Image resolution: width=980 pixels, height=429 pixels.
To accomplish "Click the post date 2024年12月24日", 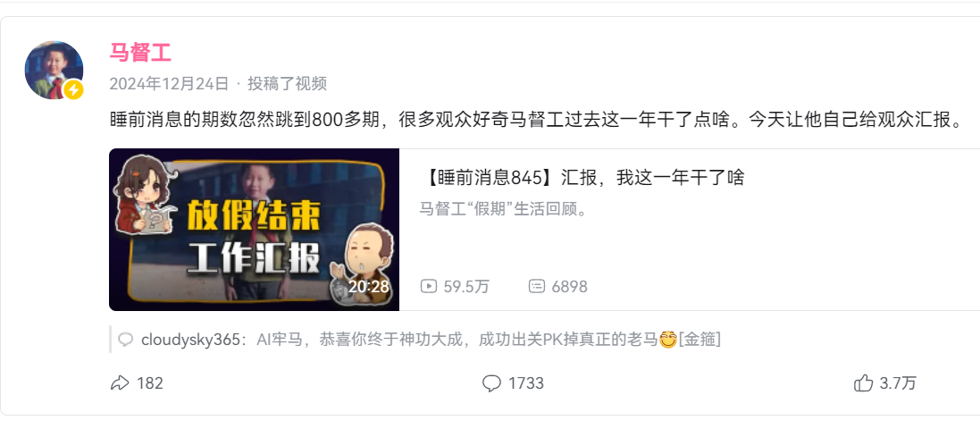I will pyautogui.click(x=170, y=84).
